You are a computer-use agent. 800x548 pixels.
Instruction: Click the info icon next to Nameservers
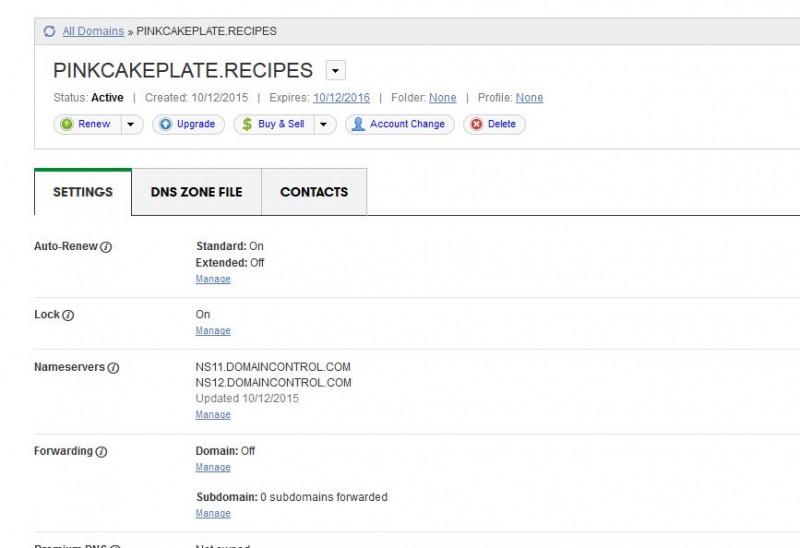113,368
